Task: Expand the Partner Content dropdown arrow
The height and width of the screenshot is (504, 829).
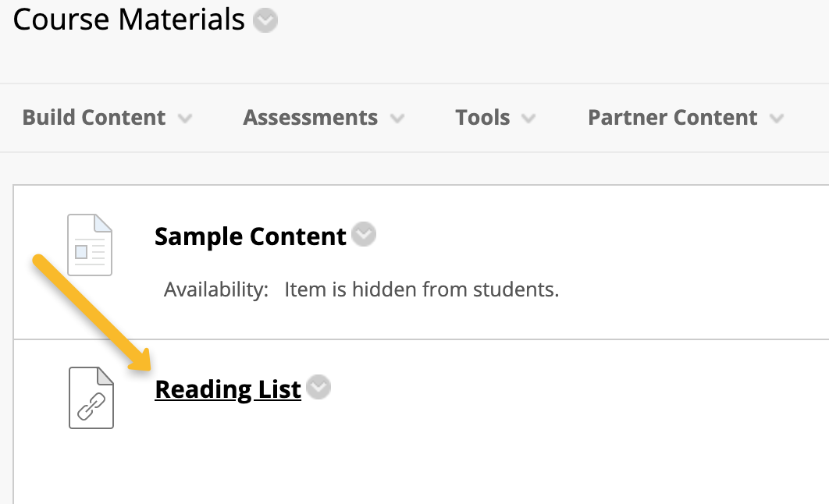Action: pos(776,119)
